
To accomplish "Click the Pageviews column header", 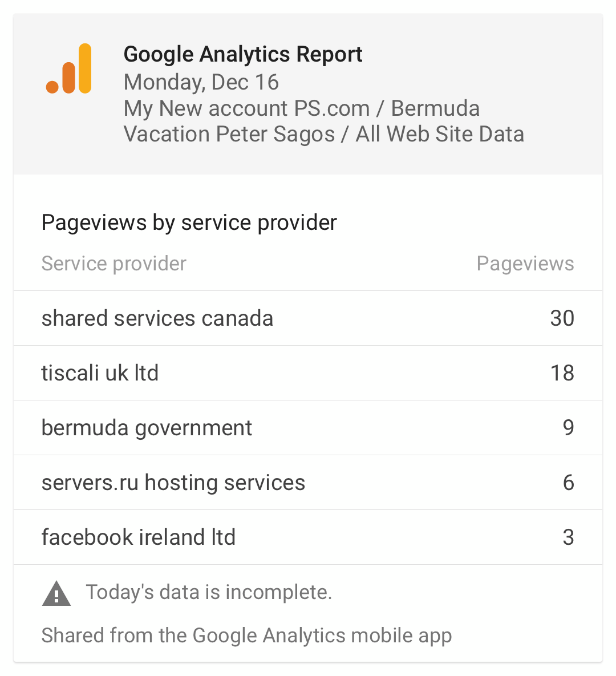I will (525, 264).
